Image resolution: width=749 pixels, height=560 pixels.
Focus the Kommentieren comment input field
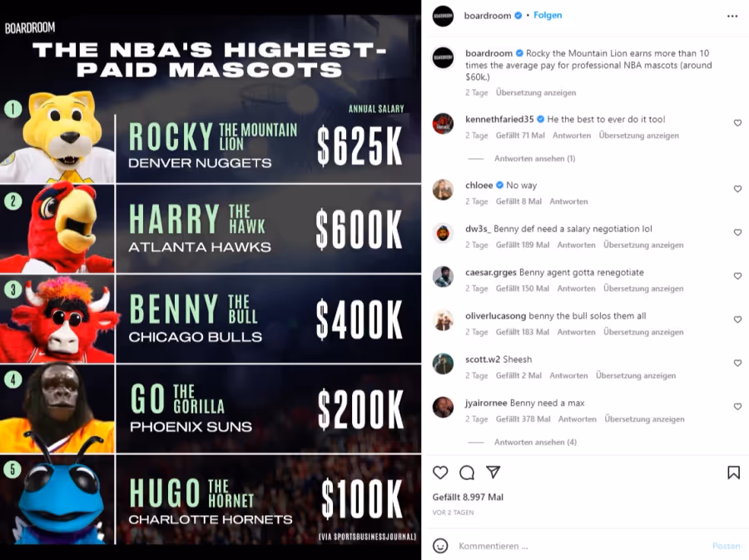point(580,546)
